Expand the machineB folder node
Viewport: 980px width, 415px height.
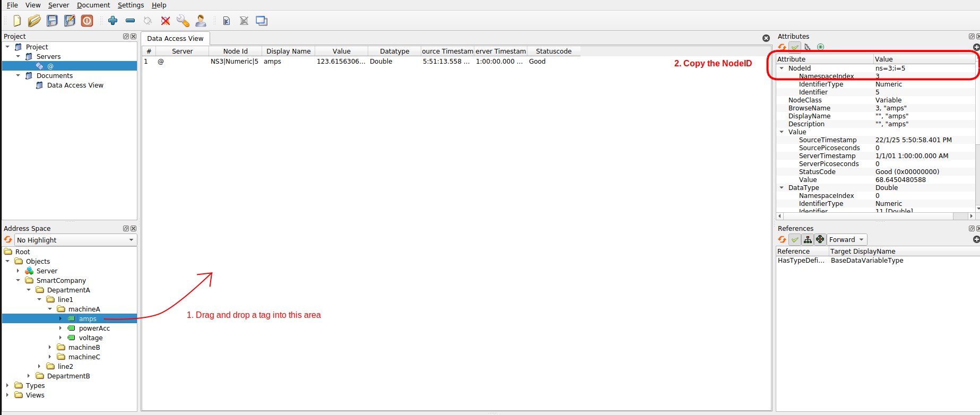tap(50, 348)
